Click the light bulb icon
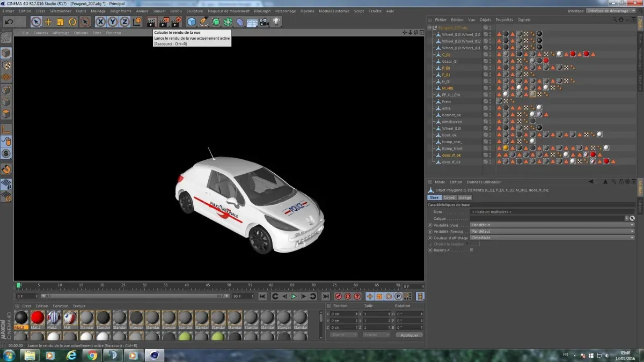Viewport: 644px width, 362px height. click(x=276, y=22)
